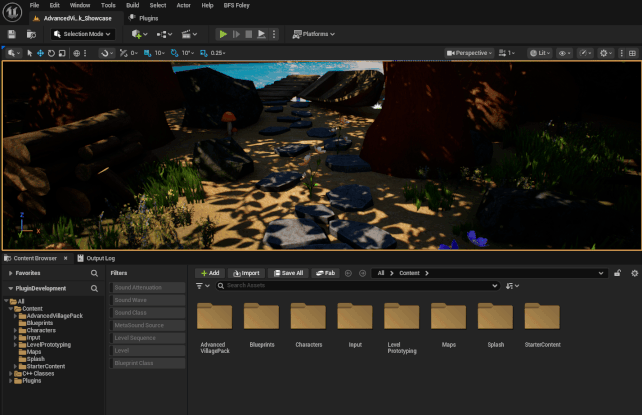The image size is (642, 415).
Task: Save the current level with disk icon
Action: (11, 34)
